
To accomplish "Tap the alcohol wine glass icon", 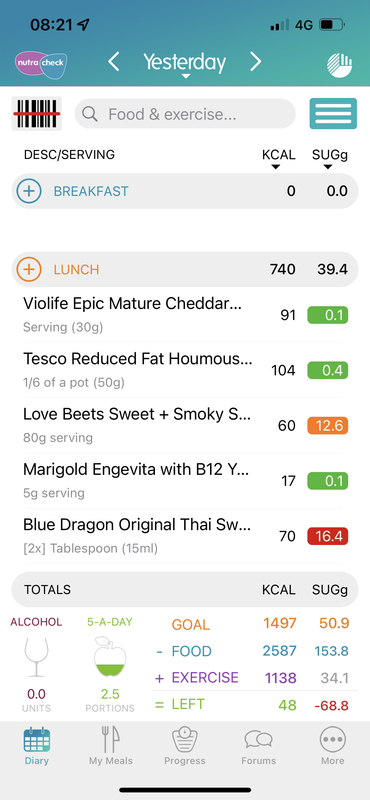I will pyautogui.click(x=36, y=657).
